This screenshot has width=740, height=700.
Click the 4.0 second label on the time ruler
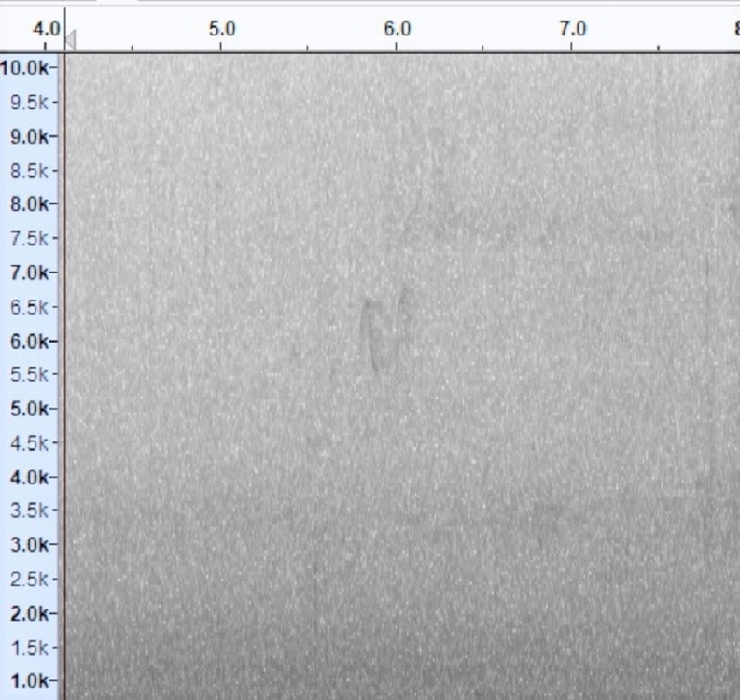pyautogui.click(x=45, y=29)
